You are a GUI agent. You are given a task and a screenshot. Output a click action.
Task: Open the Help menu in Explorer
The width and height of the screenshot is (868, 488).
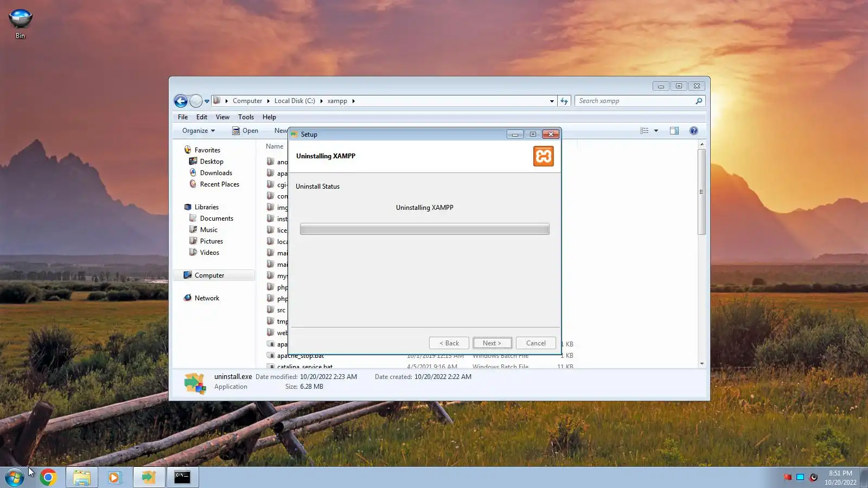(269, 117)
